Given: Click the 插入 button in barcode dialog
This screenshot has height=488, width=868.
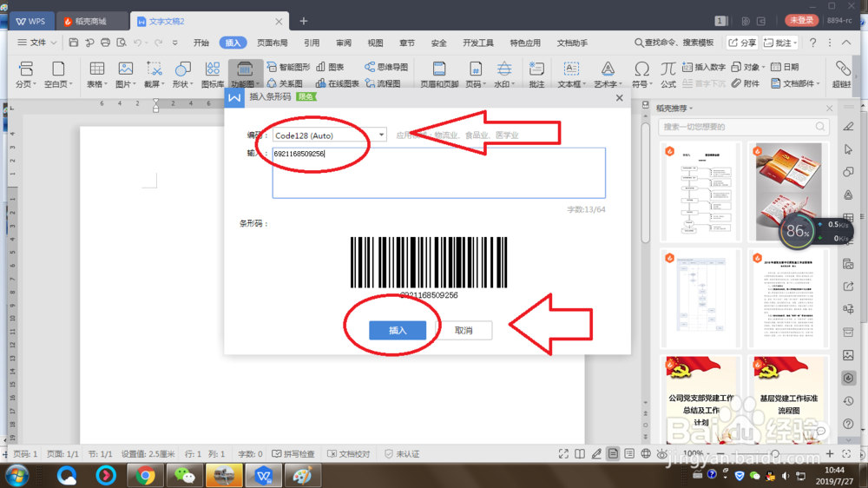Looking at the screenshot, I should pyautogui.click(x=398, y=330).
